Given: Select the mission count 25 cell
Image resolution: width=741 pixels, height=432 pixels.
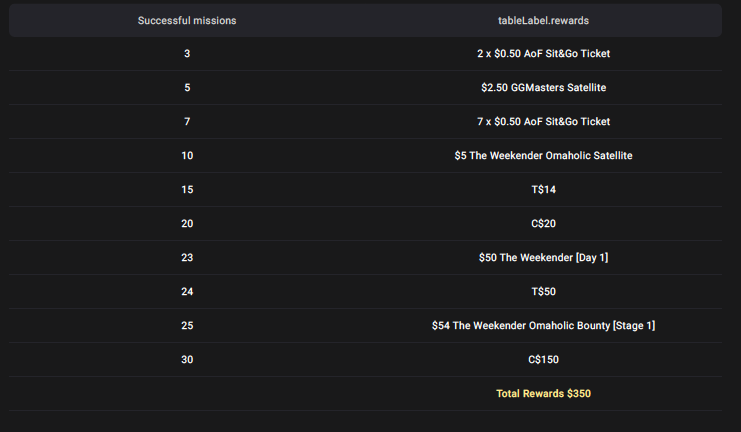Looking at the screenshot, I should [x=187, y=326].
